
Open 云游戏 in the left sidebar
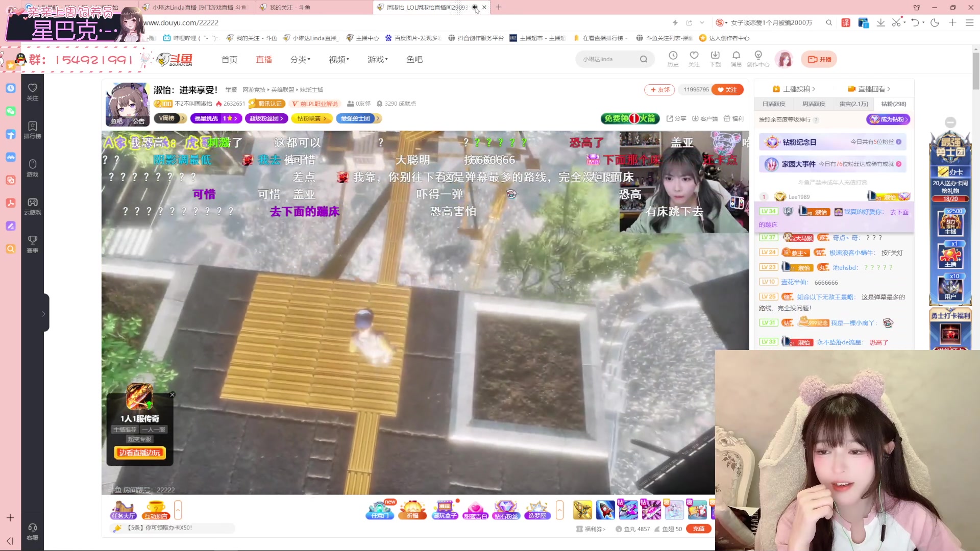(x=33, y=206)
